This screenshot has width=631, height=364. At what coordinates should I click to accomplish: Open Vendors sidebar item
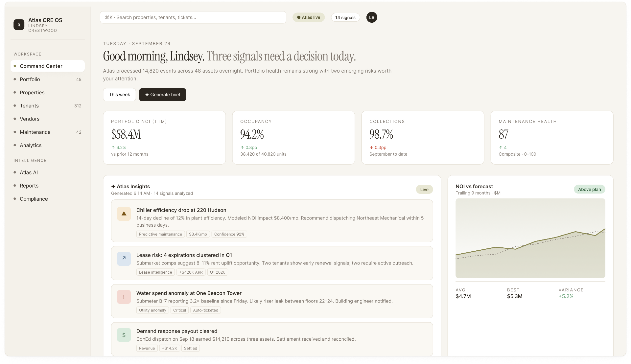coord(48,119)
